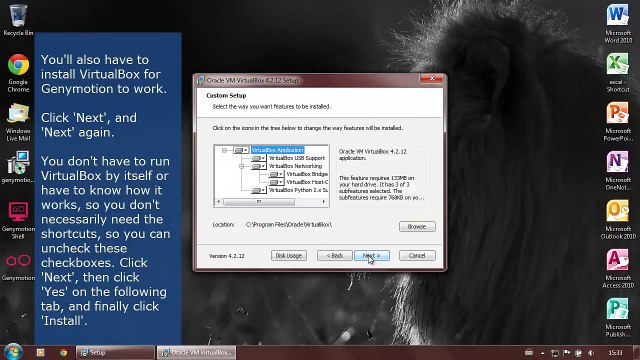Click the Custom Setup heading
Image resolution: width=640 pixels, height=360 pixels.
(226, 96)
